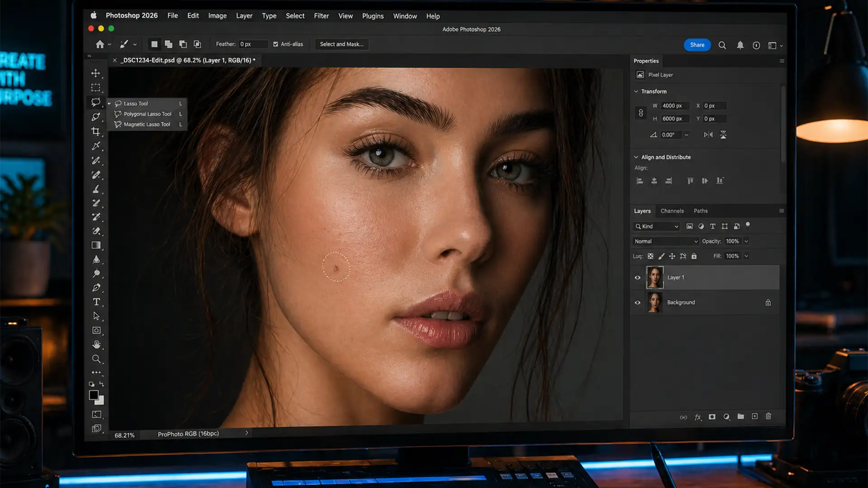
Task: Click the Add layer mask icon
Action: (x=712, y=417)
